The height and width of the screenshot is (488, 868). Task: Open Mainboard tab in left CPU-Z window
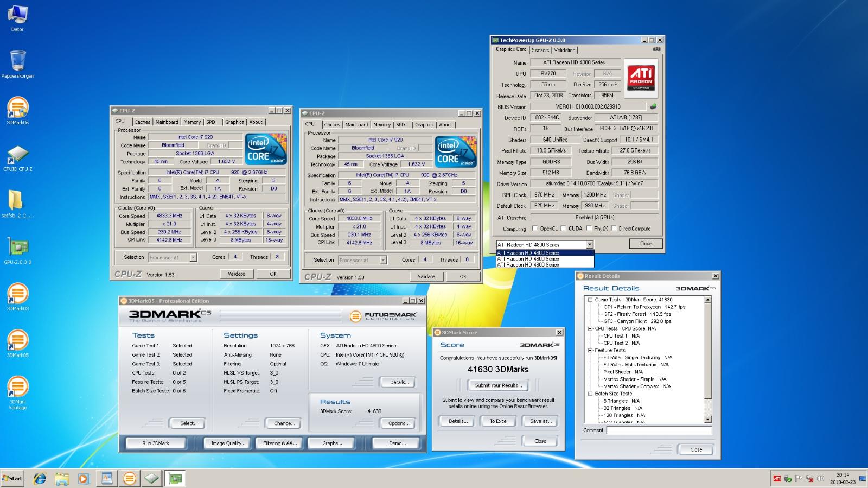167,122
